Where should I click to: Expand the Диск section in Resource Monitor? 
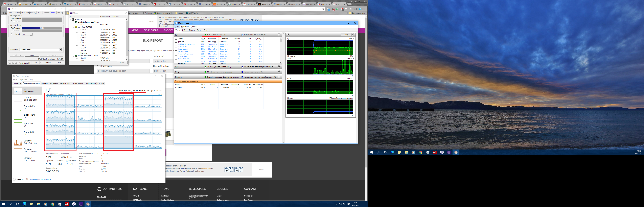click(279, 67)
